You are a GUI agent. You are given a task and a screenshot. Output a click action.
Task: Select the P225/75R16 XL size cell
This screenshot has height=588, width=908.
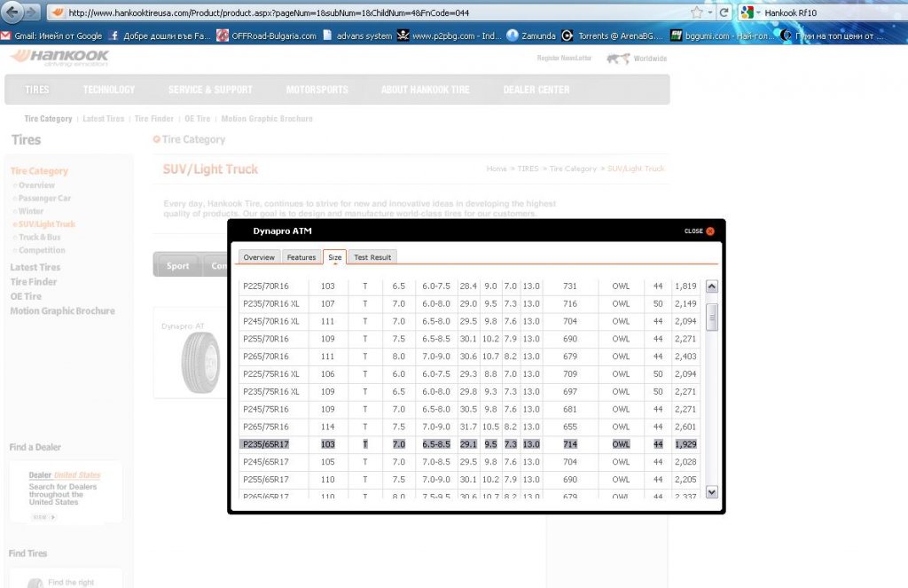273,374
